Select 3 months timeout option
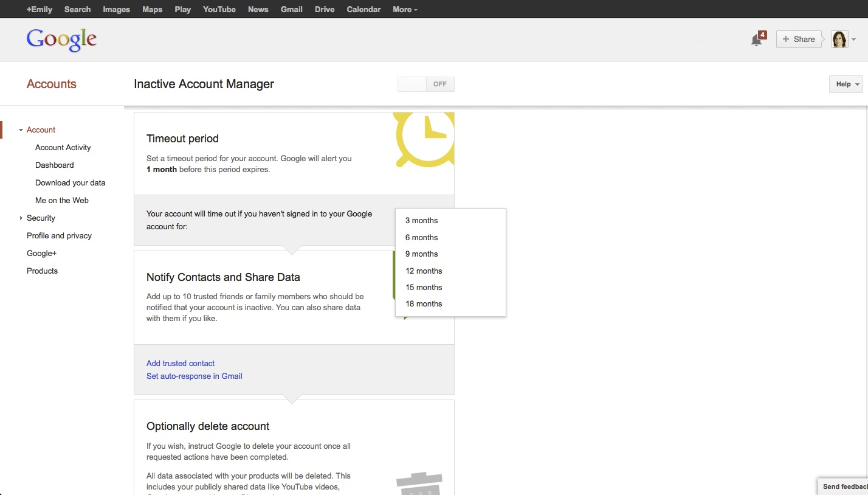The height and width of the screenshot is (495, 868). coord(421,221)
